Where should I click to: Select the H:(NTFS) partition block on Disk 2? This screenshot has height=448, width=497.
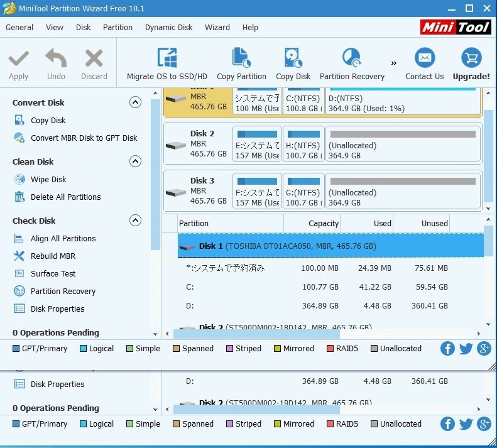coord(303,145)
